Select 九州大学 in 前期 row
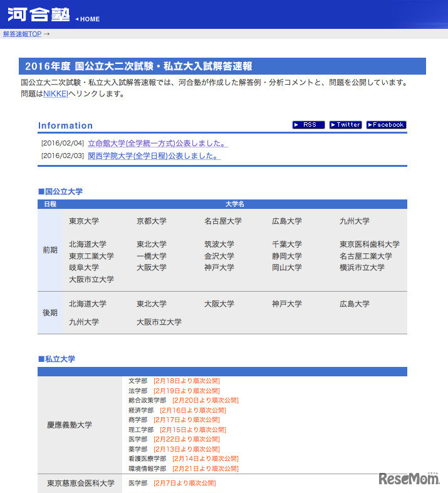Image resolution: width=448 pixels, height=493 pixels. tap(355, 221)
